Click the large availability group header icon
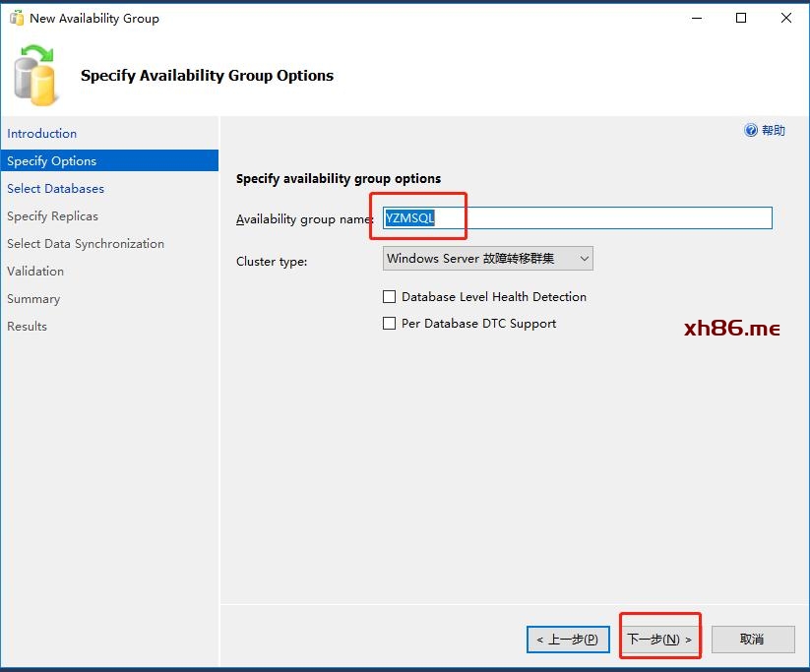810x672 pixels. [x=37, y=75]
